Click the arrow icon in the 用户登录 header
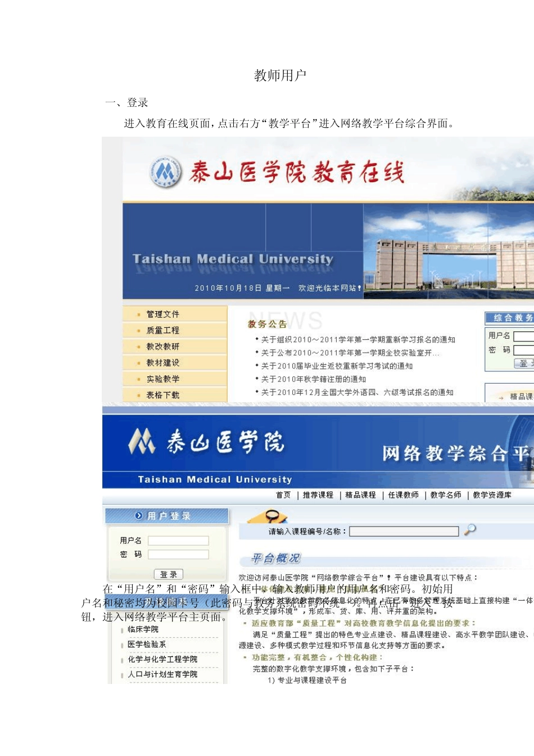534x756 pixels. (x=139, y=516)
